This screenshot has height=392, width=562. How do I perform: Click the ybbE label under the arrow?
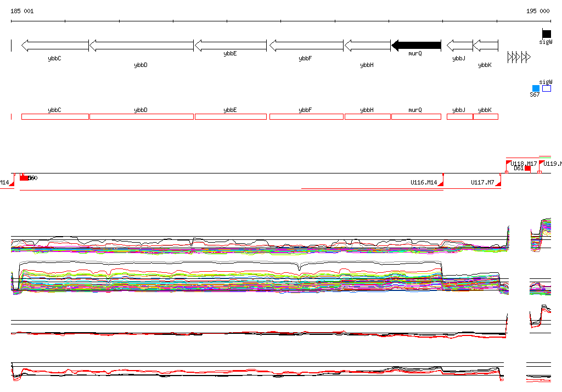230,53
